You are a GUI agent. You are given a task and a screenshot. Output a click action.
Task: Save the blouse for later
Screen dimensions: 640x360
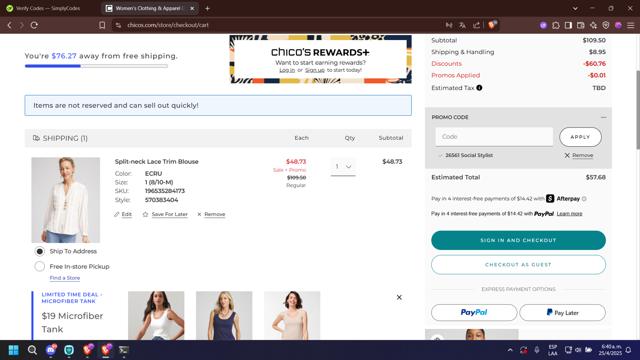(165, 214)
